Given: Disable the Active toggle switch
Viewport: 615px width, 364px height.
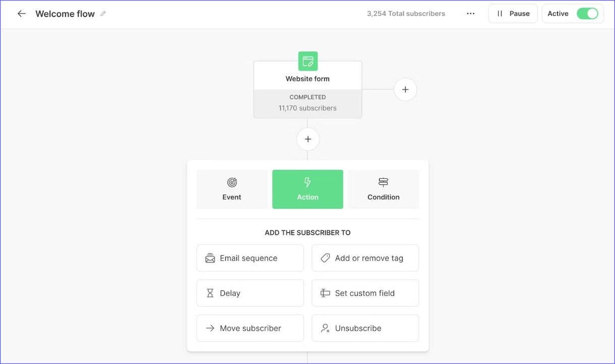Looking at the screenshot, I should [588, 14].
